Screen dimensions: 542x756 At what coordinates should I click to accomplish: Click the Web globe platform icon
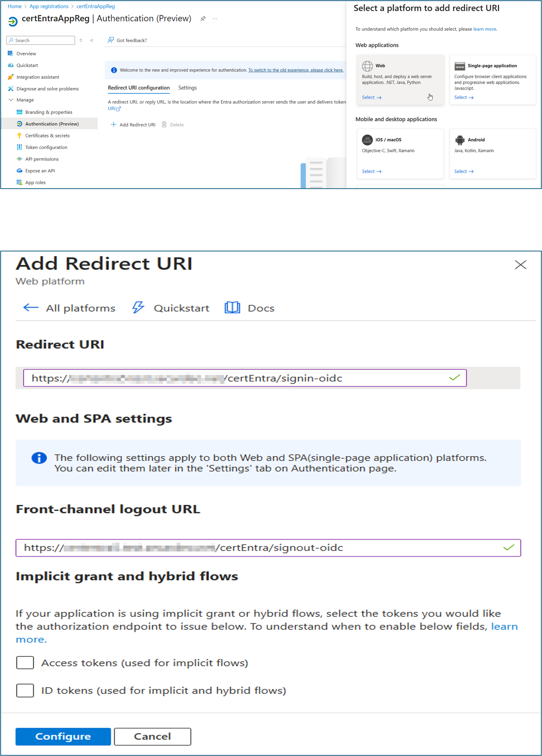pos(367,66)
